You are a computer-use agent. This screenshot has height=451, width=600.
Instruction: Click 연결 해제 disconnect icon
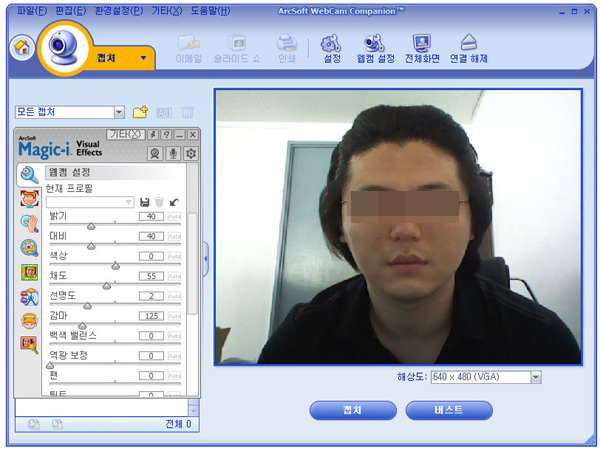click(469, 49)
